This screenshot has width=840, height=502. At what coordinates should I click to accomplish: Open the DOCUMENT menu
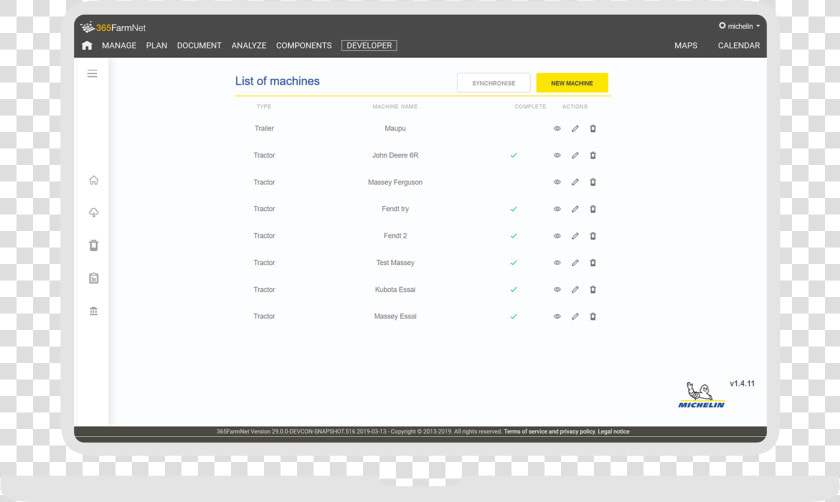[x=199, y=46]
